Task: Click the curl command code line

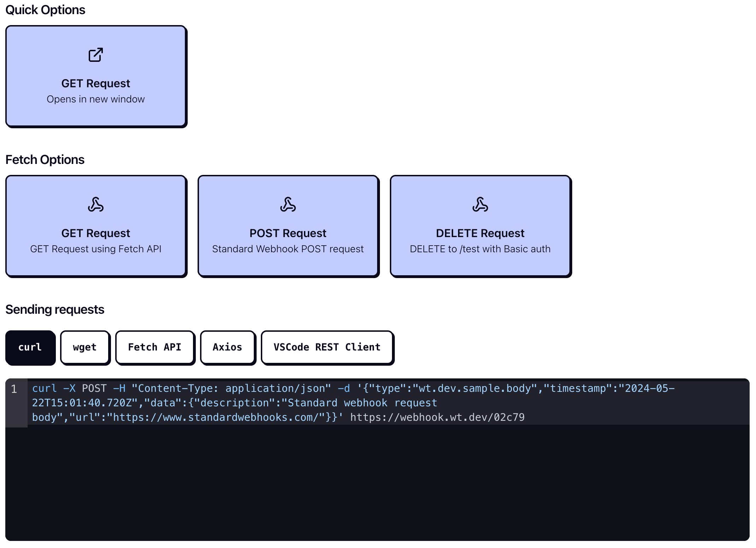Action: pyautogui.click(x=388, y=403)
